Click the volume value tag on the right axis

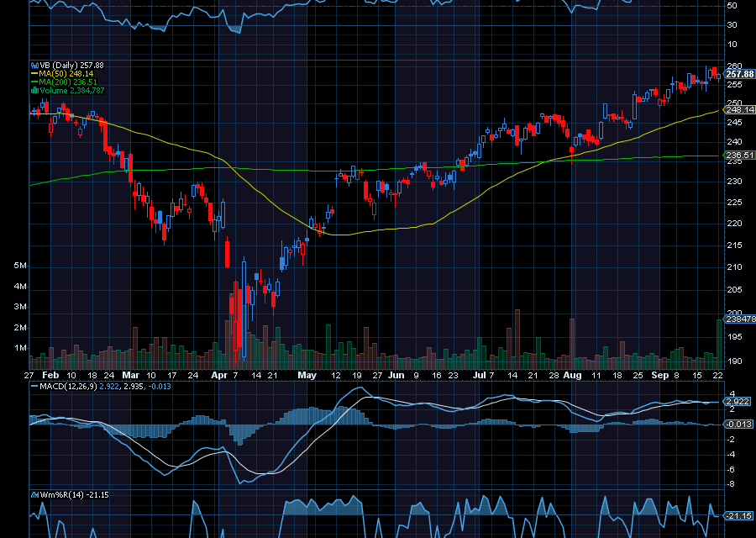[x=739, y=319]
